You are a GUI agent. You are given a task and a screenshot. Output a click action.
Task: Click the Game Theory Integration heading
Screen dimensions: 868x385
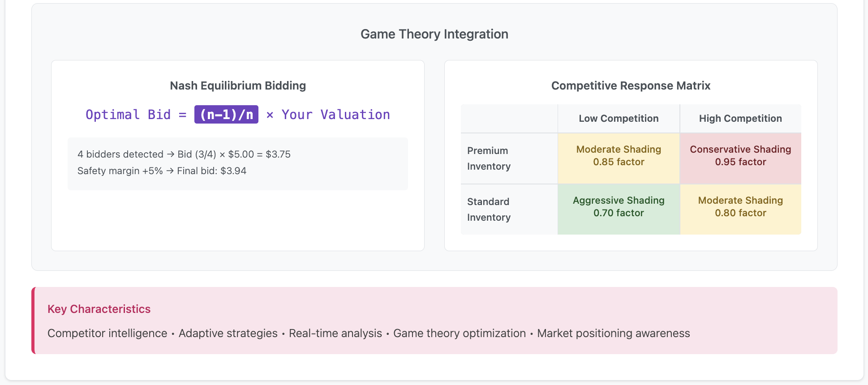(x=434, y=34)
